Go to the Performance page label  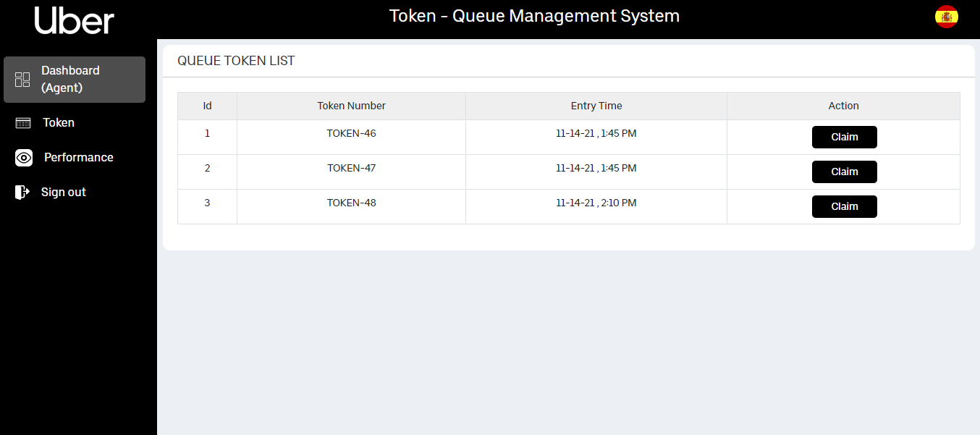78,158
